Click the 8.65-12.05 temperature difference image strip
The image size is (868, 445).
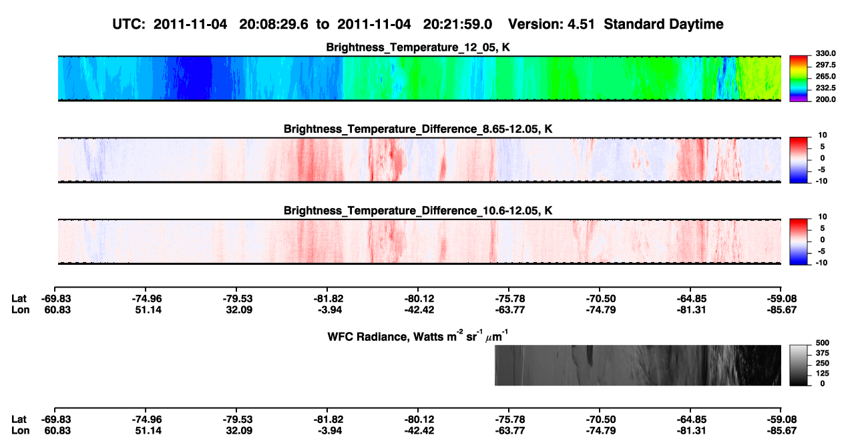(x=419, y=160)
